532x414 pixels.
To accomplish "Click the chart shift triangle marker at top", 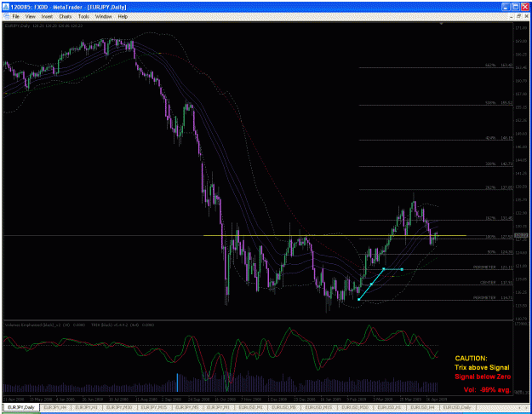I will (441, 24).
